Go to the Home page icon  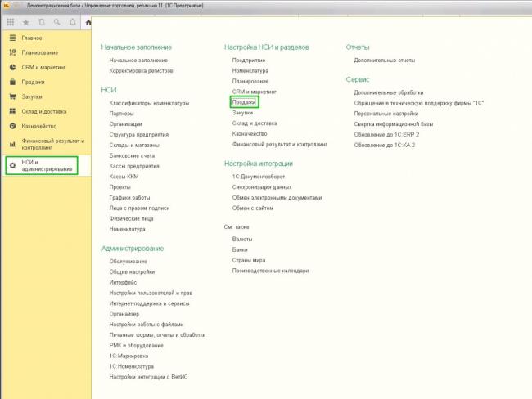click(x=88, y=22)
